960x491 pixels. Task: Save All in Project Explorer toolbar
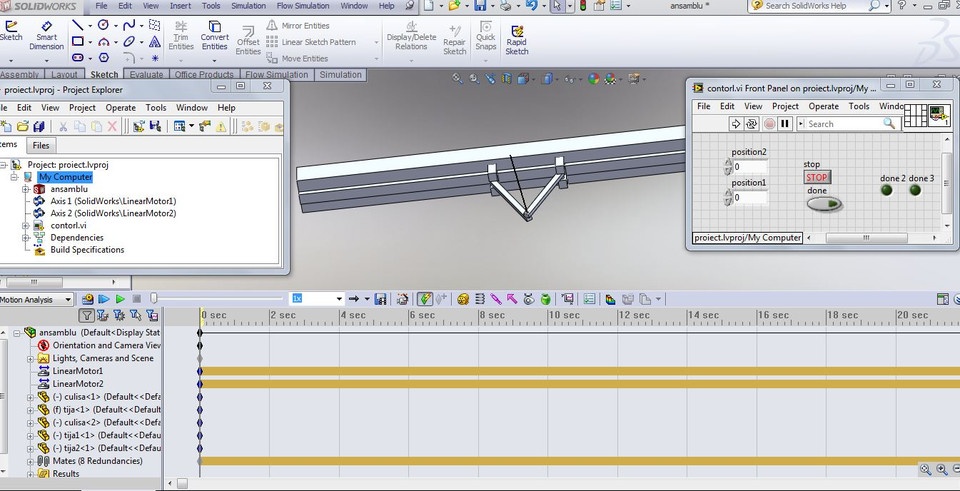pos(39,126)
